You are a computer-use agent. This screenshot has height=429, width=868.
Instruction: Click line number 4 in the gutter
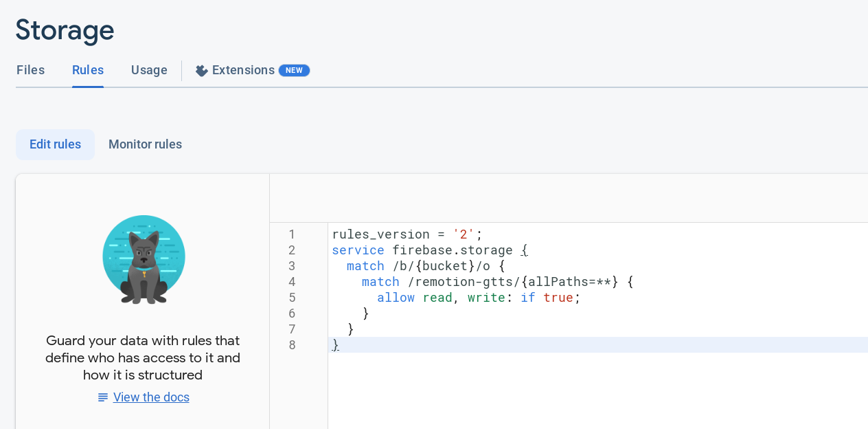click(x=292, y=282)
